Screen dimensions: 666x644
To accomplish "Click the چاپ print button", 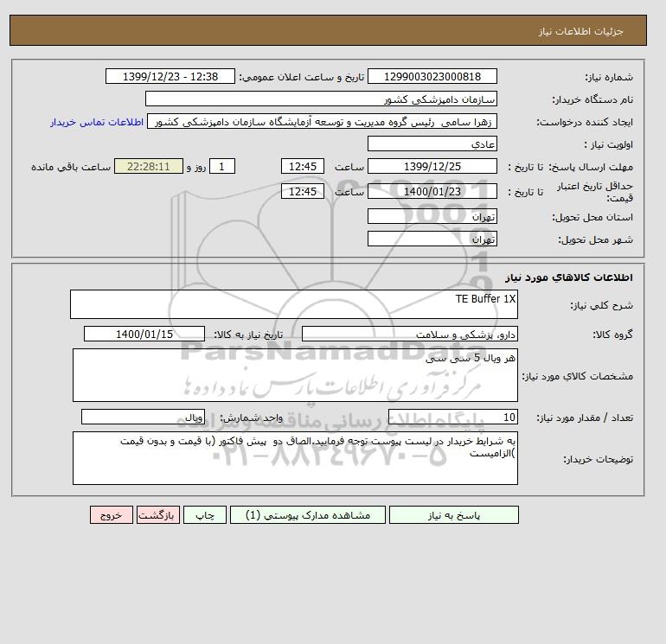I will [205, 515].
